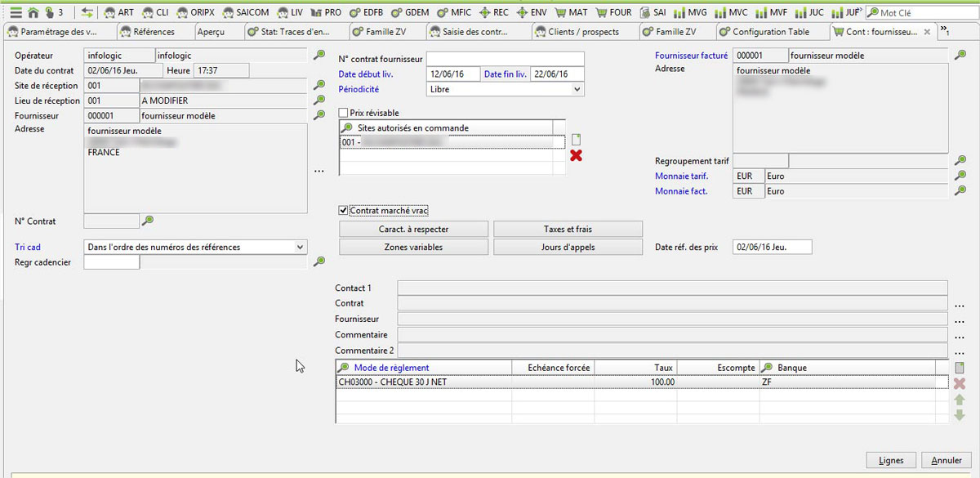
Task: Open Taxes et frais button
Action: click(x=568, y=230)
